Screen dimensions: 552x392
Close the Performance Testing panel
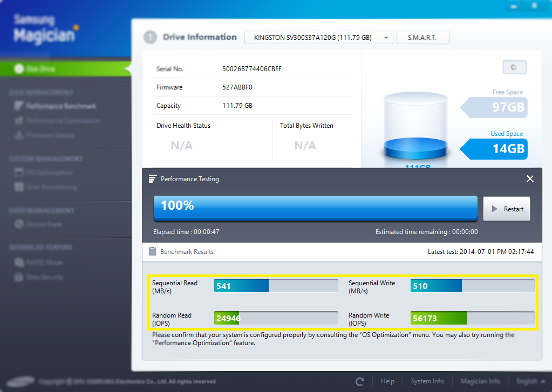tap(530, 179)
